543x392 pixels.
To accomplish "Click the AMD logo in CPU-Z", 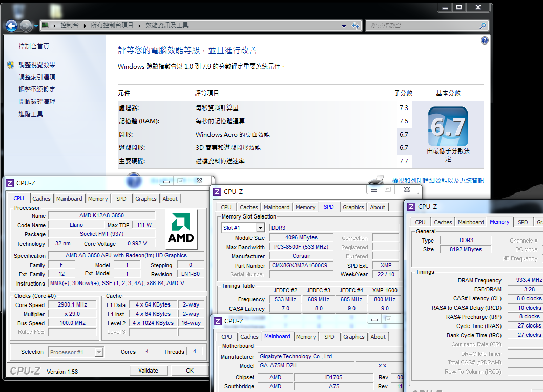I will coord(181,229).
